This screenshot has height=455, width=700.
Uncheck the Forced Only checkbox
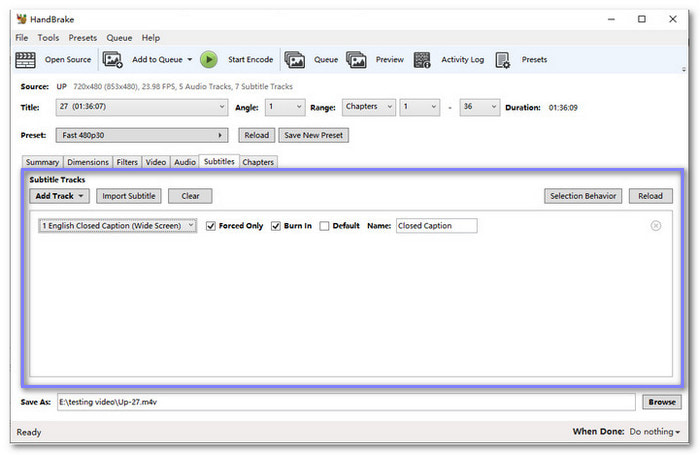pyautogui.click(x=211, y=226)
